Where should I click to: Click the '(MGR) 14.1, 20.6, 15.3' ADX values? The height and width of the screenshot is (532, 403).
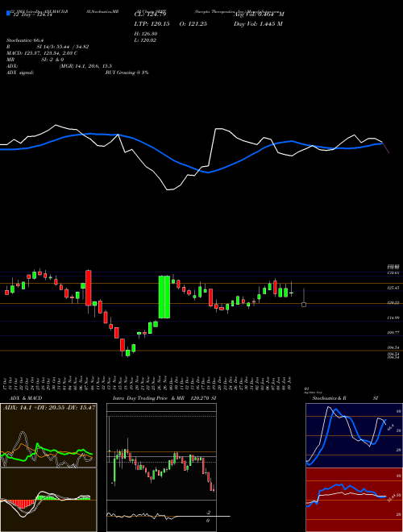pyautogui.click(x=85, y=66)
